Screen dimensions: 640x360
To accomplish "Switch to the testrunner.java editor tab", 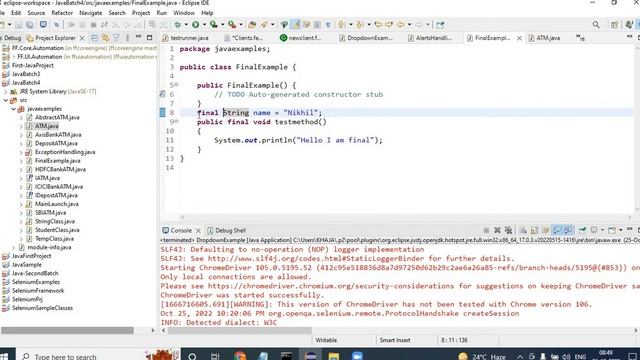I will pyautogui.click(x=186, y=38).
